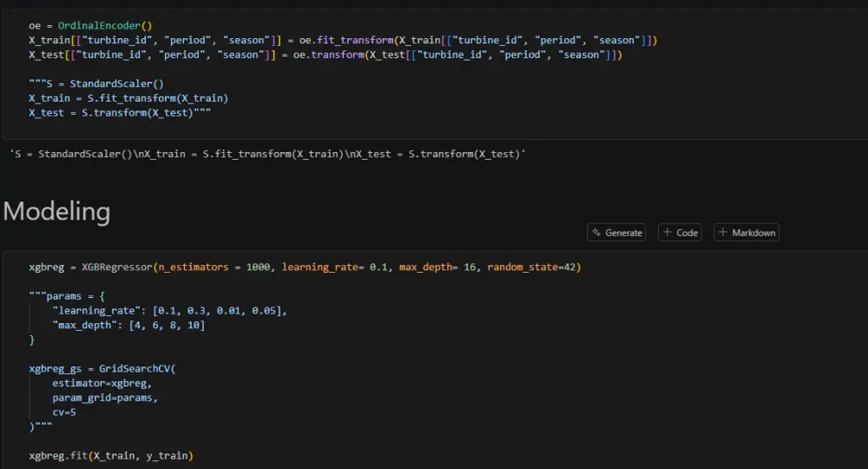868x469 pixels.
Task: Click the "max_depth": [4, 6, 8, 10] line
Action: [129, 325]
